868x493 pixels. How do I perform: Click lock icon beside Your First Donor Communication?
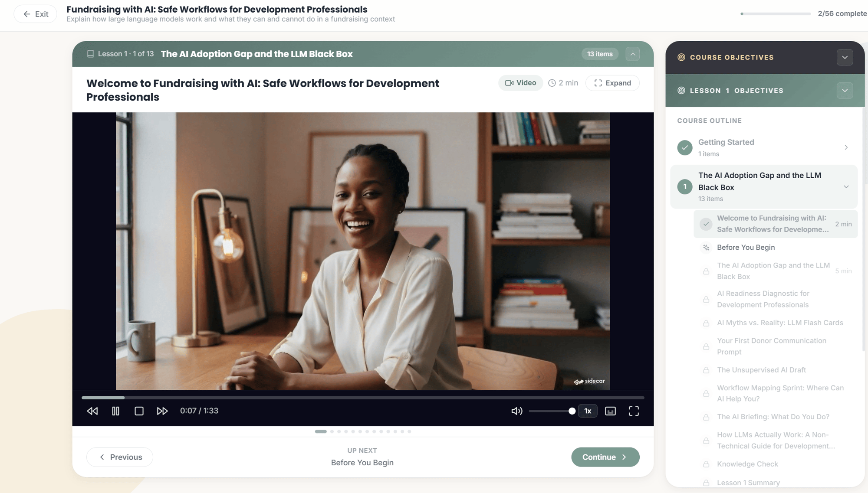[706, 347]
